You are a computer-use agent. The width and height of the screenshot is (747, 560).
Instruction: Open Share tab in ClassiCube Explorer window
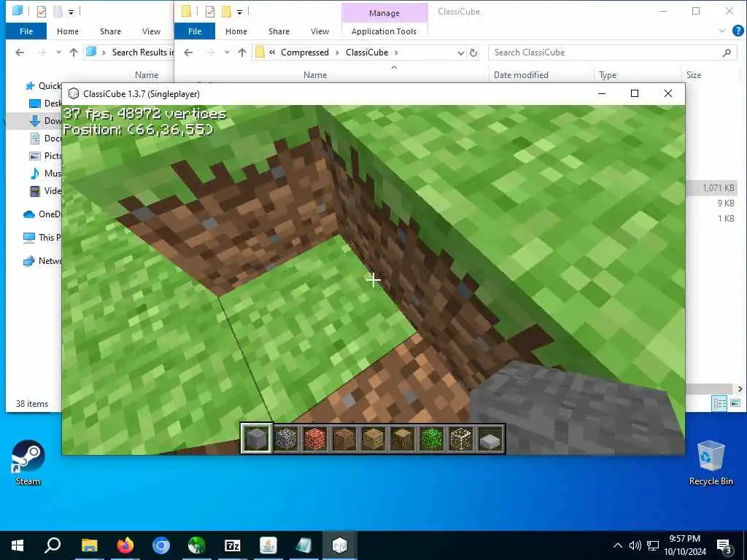pyautogui.click(x=279, y=31)
